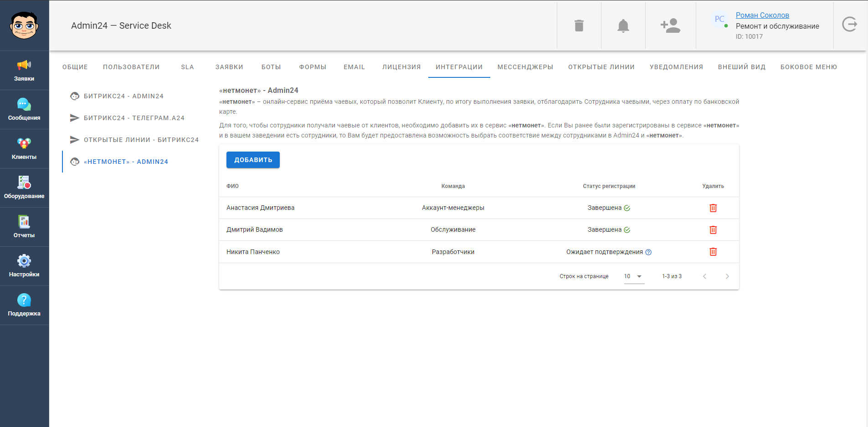This screenshot has height=427, width=868.
Task: Open the EMAIL tab
Action: pos(354,67)
